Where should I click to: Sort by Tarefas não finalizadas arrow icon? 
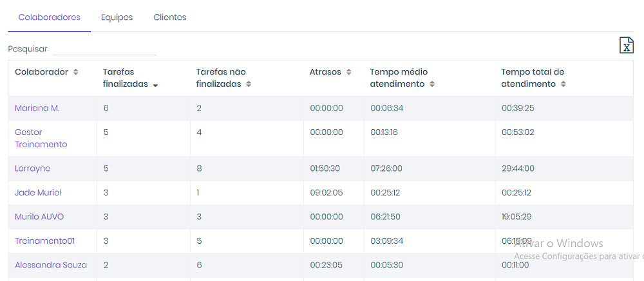coord(248,84)
